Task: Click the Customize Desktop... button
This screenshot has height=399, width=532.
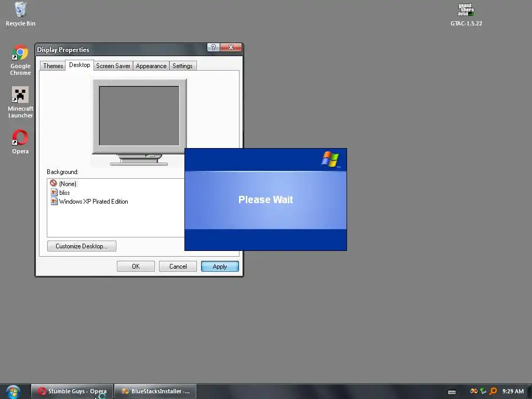Action: click(82, 246)
